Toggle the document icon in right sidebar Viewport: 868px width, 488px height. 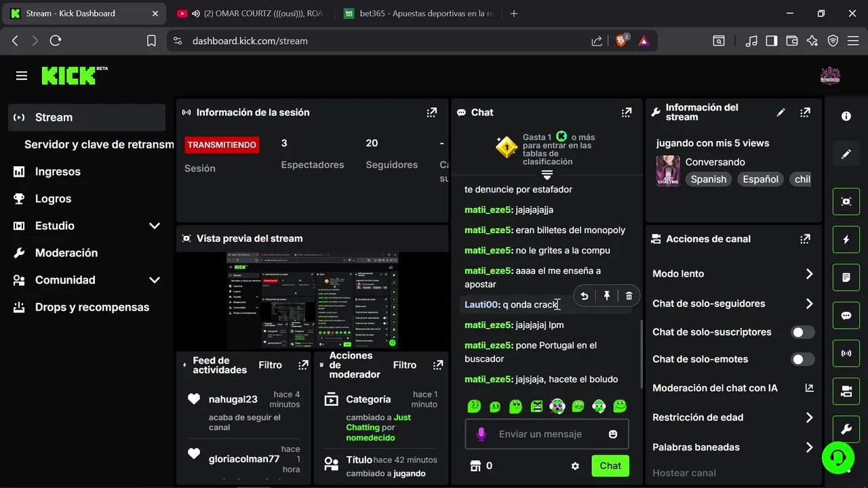click(x=846, y=277)
